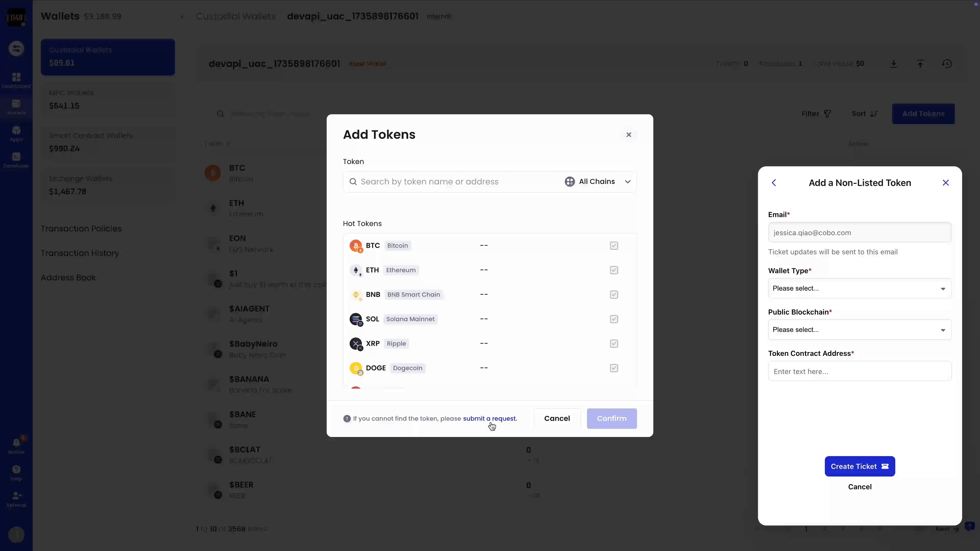980x551 pixels.
Task: Click the info icon beside token request note
Action: (347, 419)
